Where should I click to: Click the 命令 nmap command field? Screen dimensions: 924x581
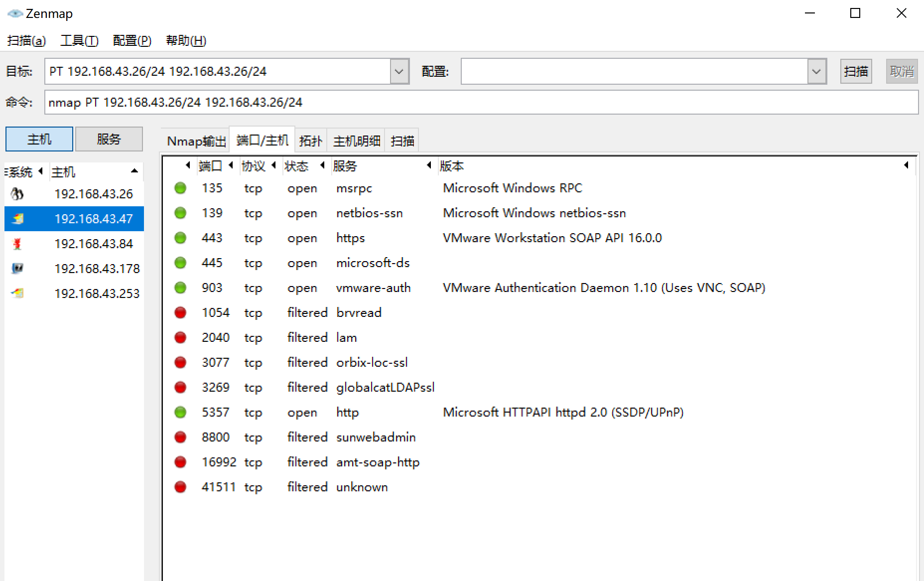coord(481,102)
